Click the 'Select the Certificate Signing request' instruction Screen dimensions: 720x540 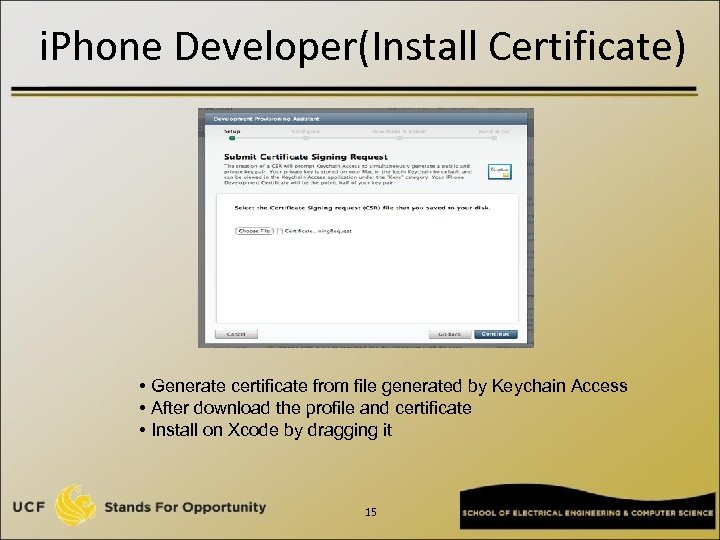click(362, 208)
